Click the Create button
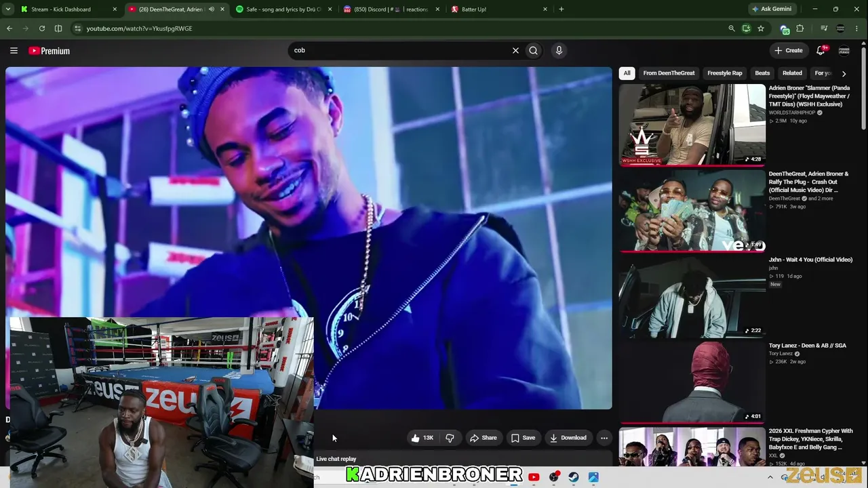 [789, 50]
